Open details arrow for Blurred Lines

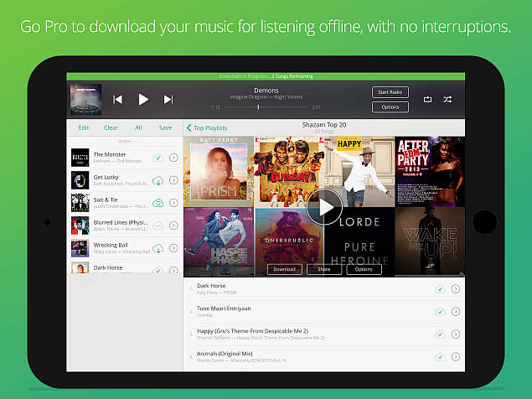pyautogui.click(x=173, y=225)
